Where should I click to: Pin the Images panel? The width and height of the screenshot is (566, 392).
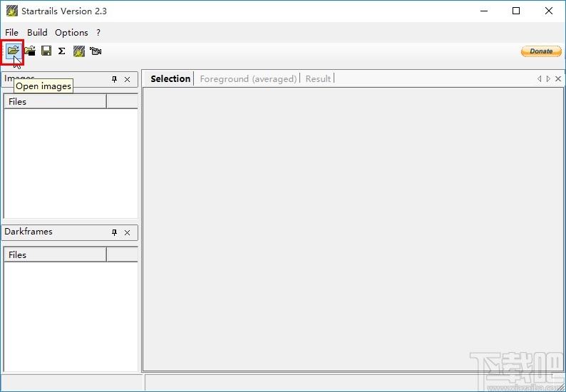[115, 79]
